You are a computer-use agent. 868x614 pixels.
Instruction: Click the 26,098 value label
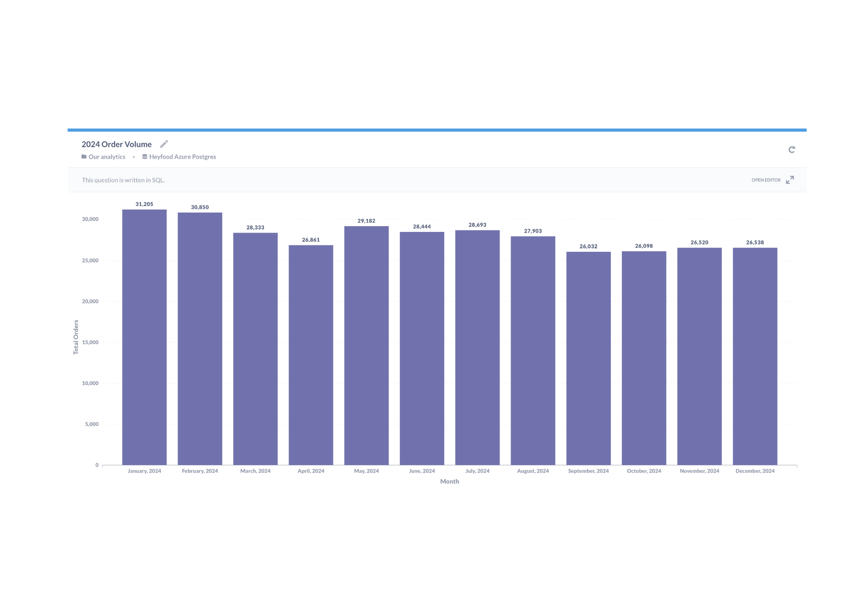(x=644, y=246)
